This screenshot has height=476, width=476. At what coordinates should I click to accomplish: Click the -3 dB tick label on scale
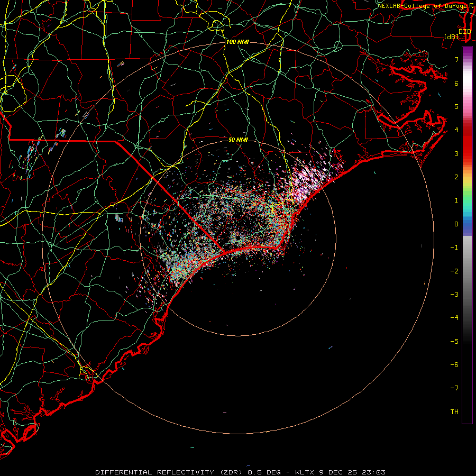[x=454, y=295]
